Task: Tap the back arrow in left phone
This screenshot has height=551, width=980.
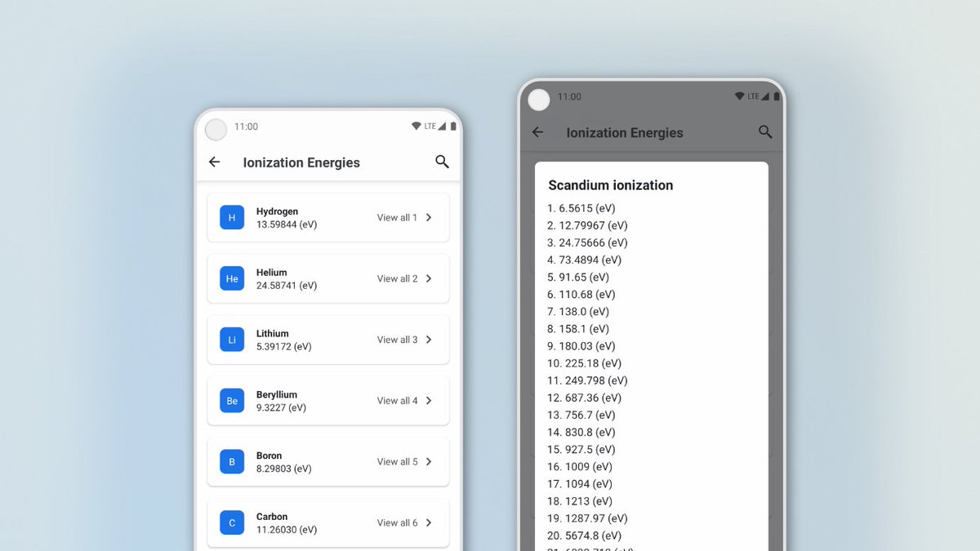Action: [214, 162]
